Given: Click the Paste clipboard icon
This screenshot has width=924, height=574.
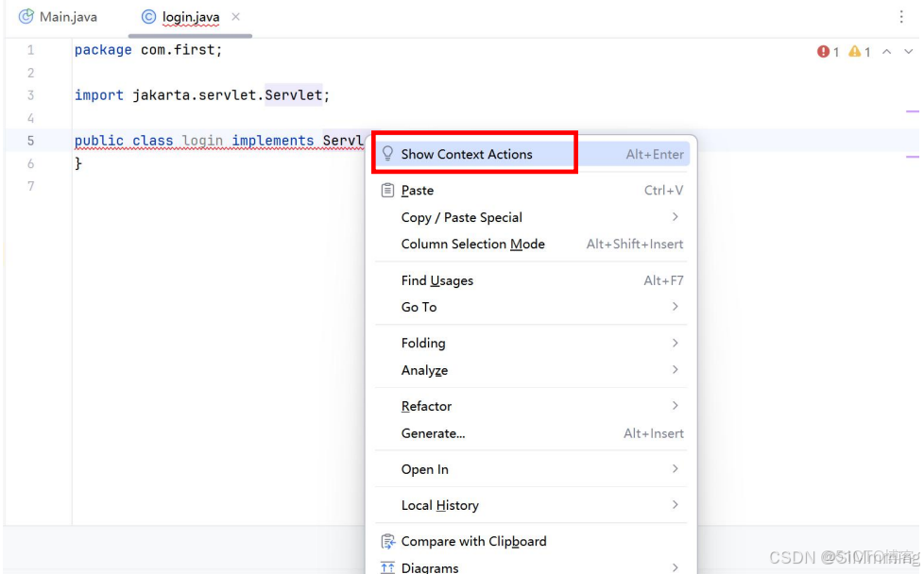Looking at the screenshot, I should pyautogui.click(x=387, y=190).
